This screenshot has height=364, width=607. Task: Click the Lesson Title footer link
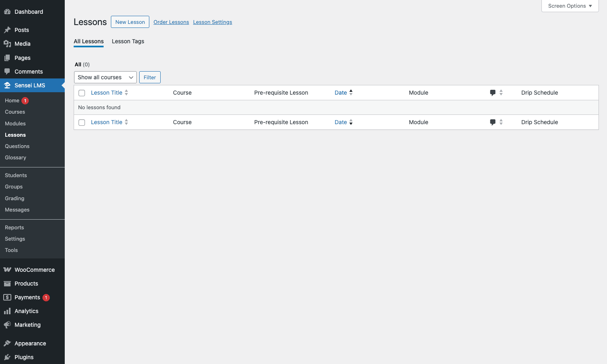point(106,122)
